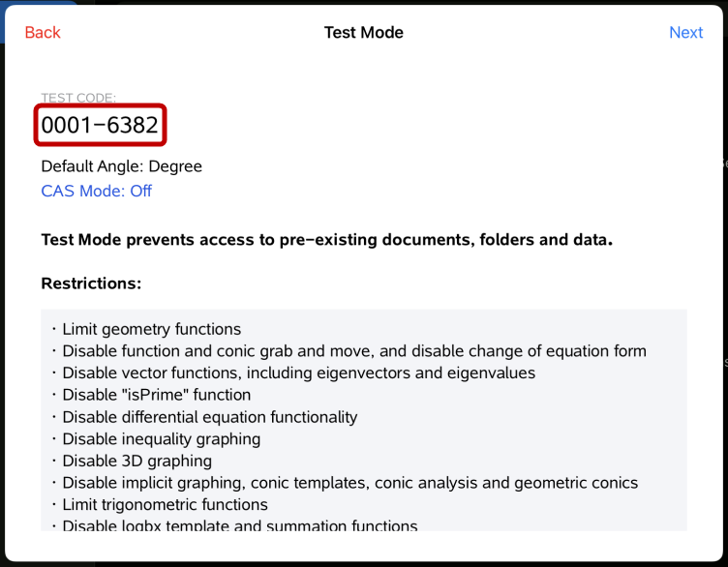The height and width of the screenshot is (567, 728).
Task: Select the Limit geometry functions restriction
Action: (x=151, y=329)
